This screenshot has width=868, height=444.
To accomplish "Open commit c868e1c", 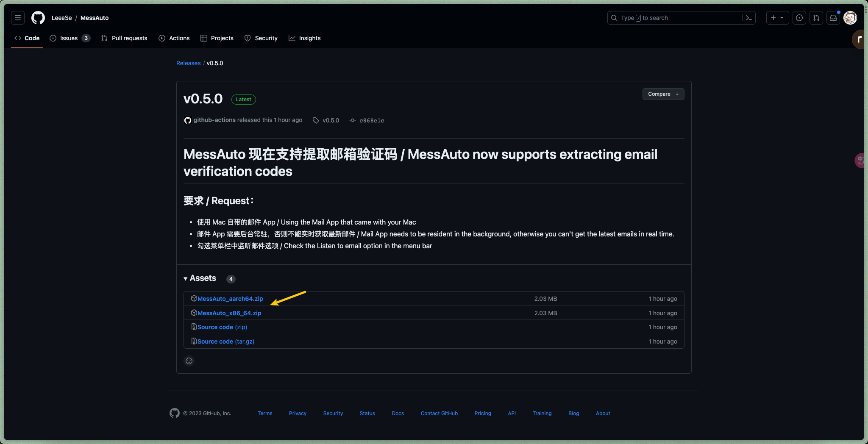I will tap(372, 120).
